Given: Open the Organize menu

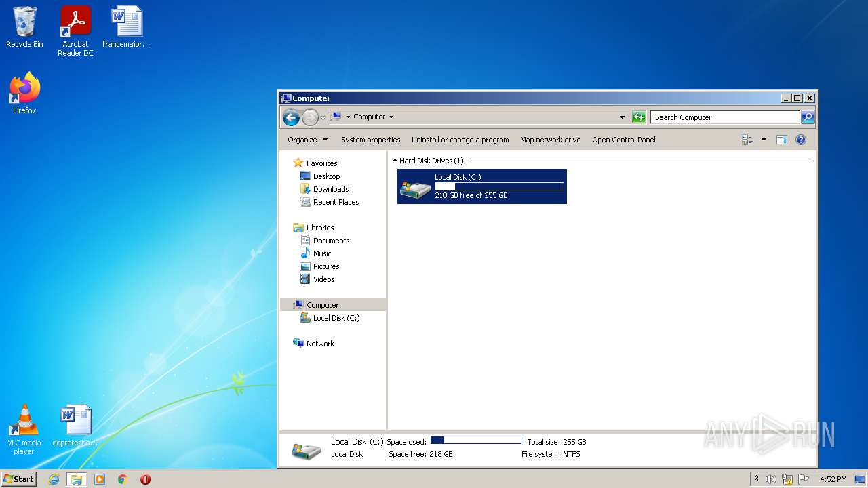Looking at the screenshot, I should click(x=307, y=140).
